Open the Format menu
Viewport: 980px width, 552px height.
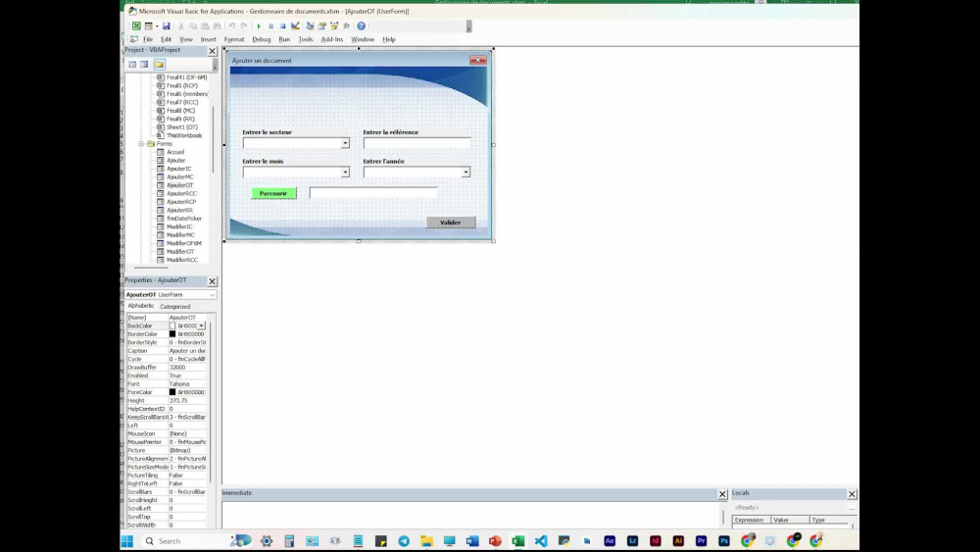click(x=234, y=39)
